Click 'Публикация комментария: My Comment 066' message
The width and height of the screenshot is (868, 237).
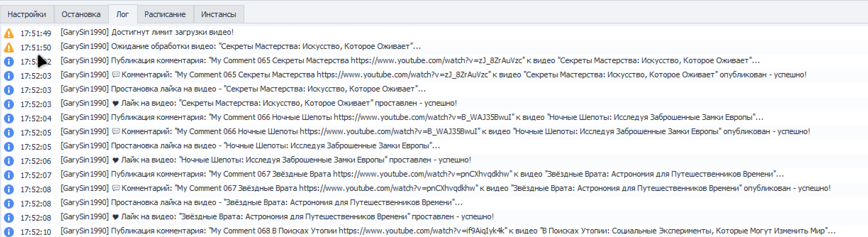click(x=437, y=117)
